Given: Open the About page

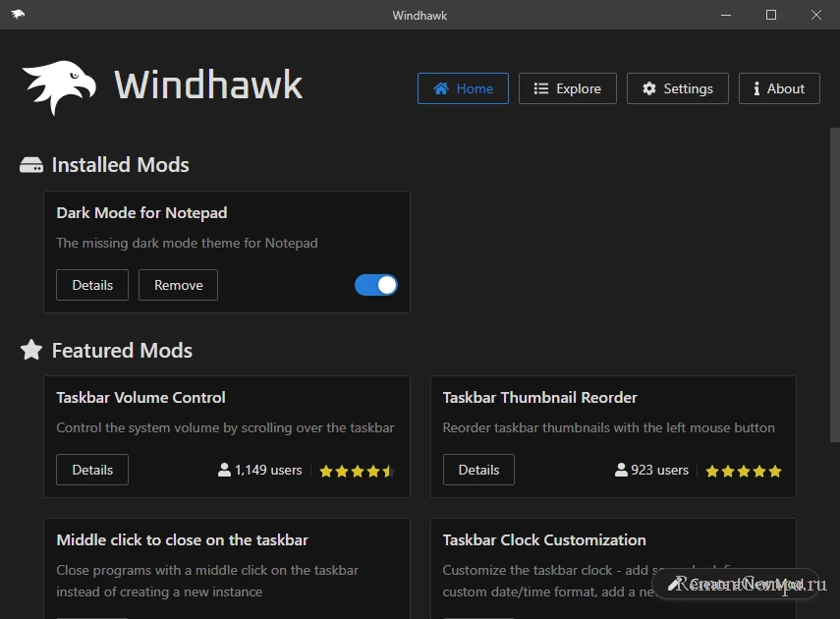Looking at the screenshot, I should pos(779,88).
